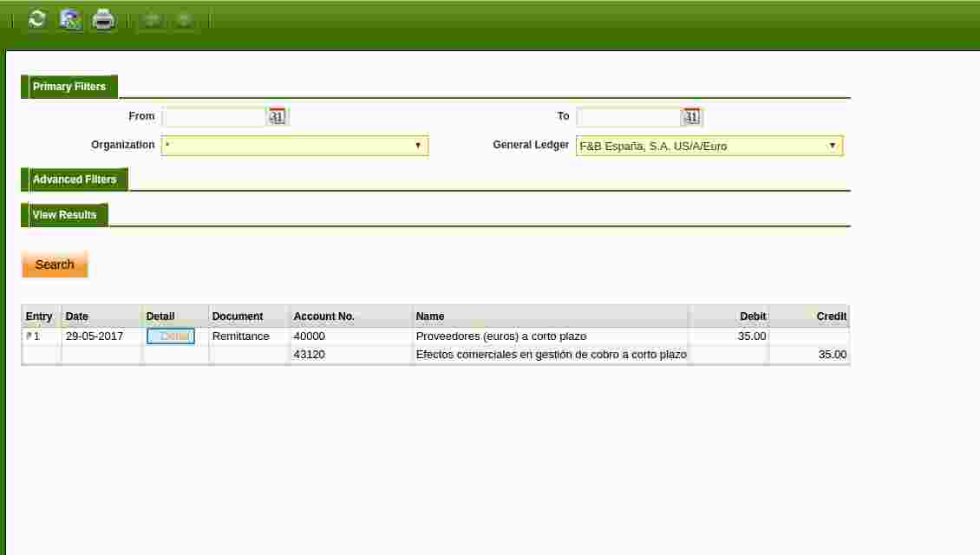Click the General Ledger field label
Image resolution: width=980 pixels, height=555 pixels.
coord(531,145)
